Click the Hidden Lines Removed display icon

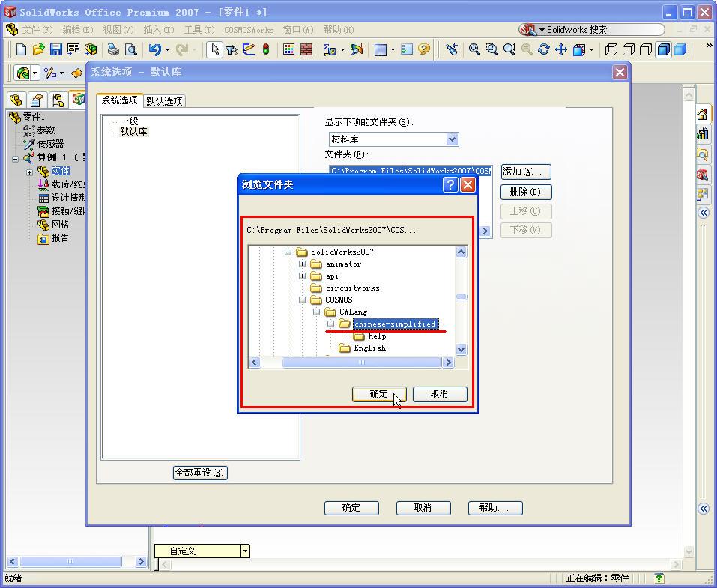[x=646, y=49]
